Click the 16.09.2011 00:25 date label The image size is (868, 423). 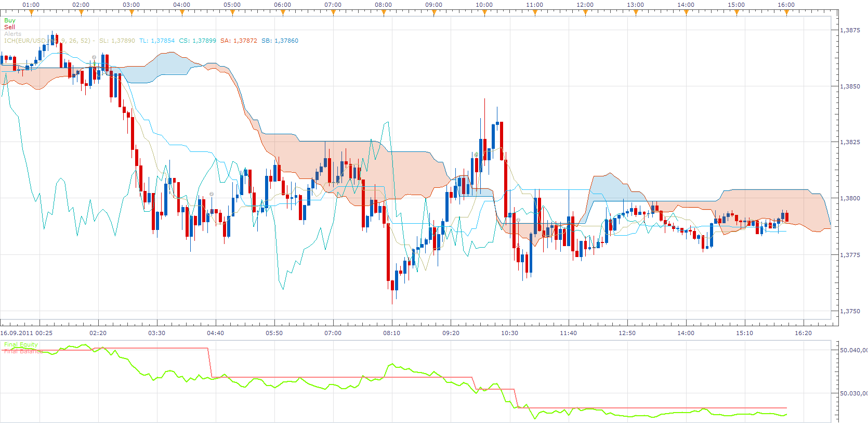click(x=27, y=333)
